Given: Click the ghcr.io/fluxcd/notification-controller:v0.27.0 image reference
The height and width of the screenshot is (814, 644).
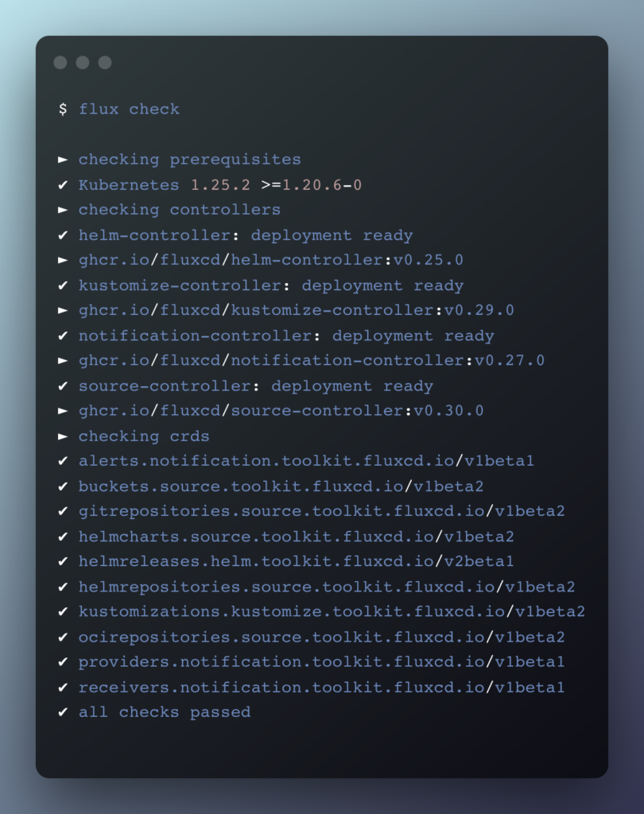Looking at the screenshot, I should [x=311, y=361].
